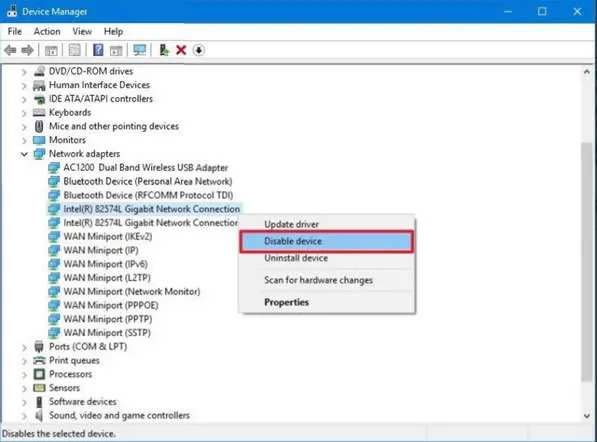This screenshot has width=597, height=442.
Task: Click the Human Interface Devices icon
Action: click(x=39, y=85)
